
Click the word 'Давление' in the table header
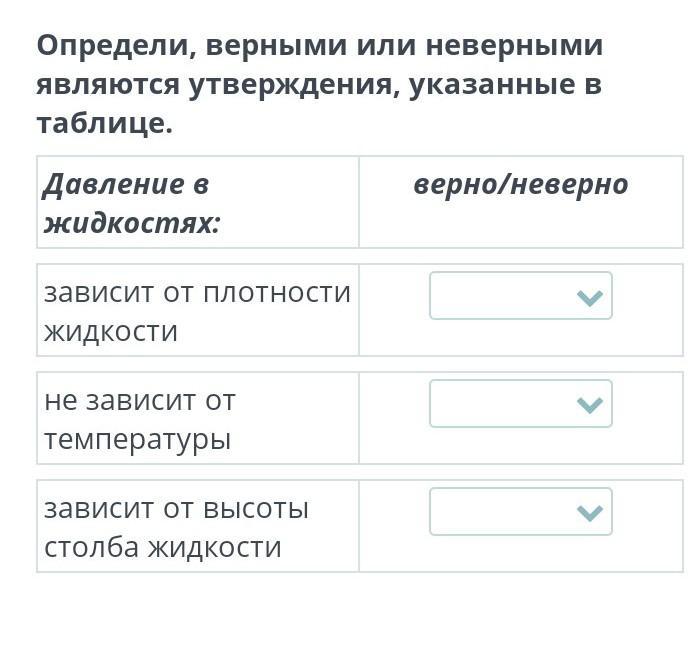113,184
